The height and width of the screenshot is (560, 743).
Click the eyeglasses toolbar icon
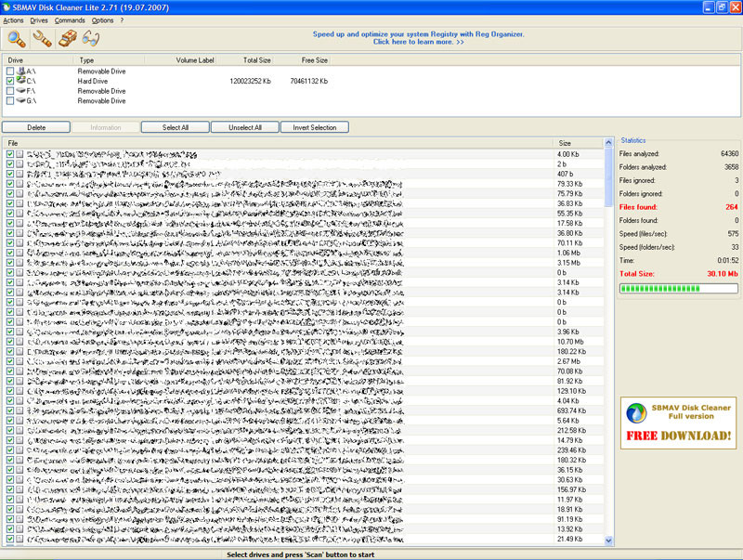pos(90,38)
